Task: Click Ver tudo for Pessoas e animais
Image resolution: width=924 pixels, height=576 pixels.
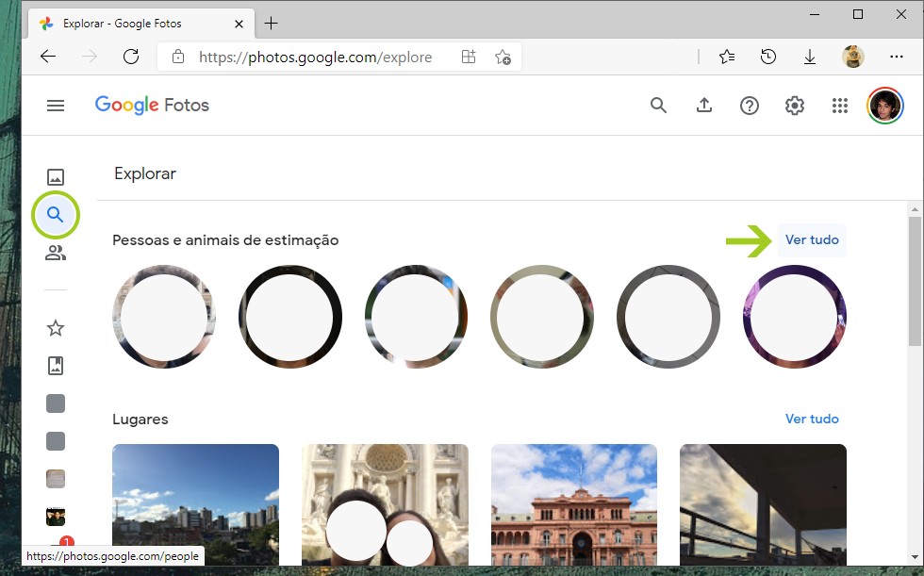Action: point(812,240)
